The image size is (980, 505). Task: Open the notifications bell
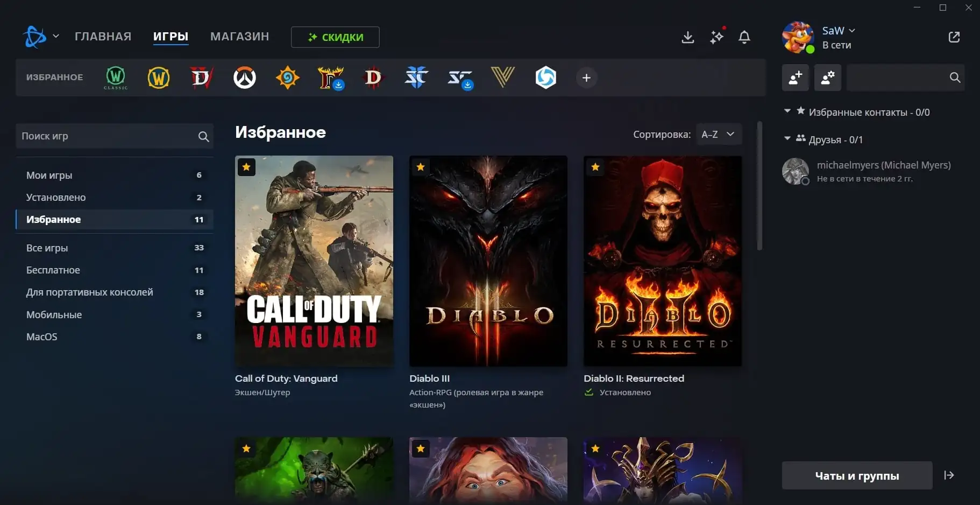click(745, 37)
